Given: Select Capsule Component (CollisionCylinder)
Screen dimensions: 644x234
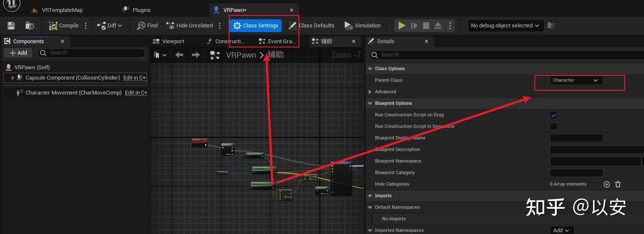Looking at the screenshot, I should point(73,78).
